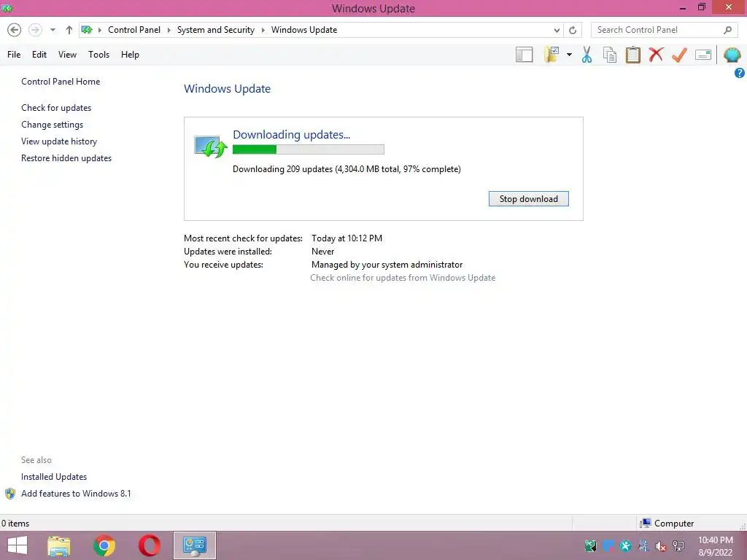
Task: Click the folder options icon in toolbar
Action: [551, 55]
